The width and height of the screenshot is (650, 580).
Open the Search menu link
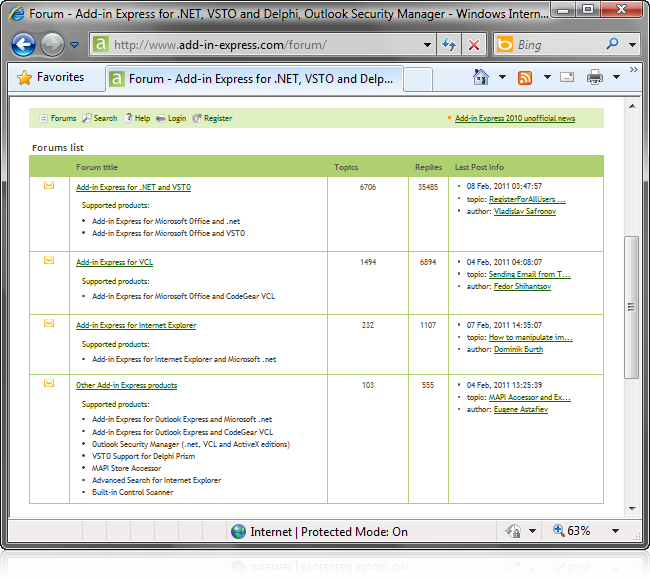105,119
